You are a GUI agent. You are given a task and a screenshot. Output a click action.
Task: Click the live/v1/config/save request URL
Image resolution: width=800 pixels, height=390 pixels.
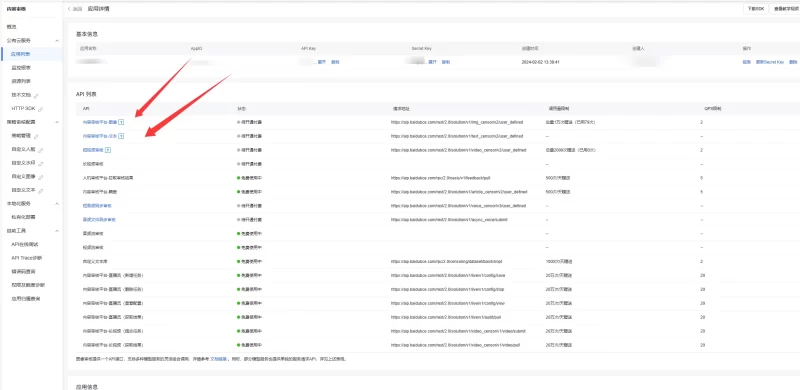tap(447, 275)
